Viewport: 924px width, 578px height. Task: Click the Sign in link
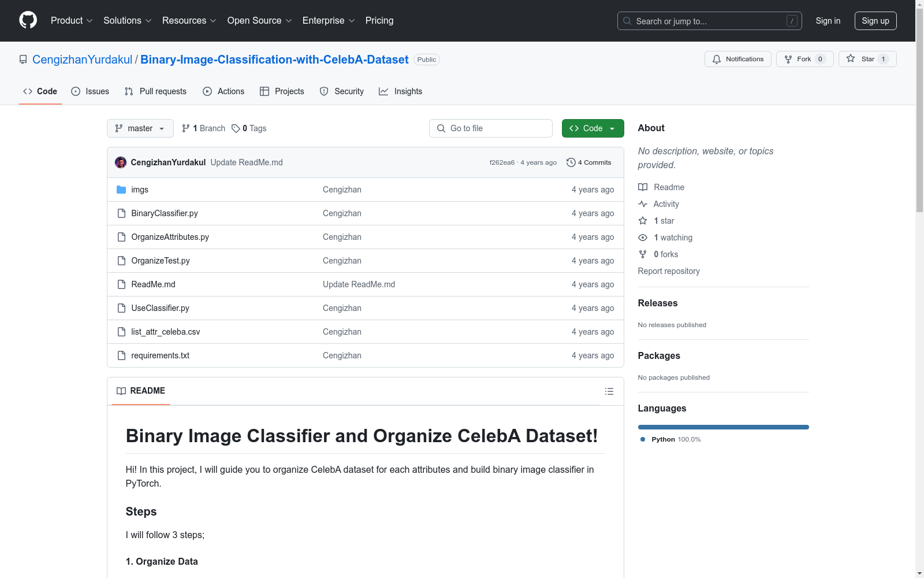click(828, 21)
